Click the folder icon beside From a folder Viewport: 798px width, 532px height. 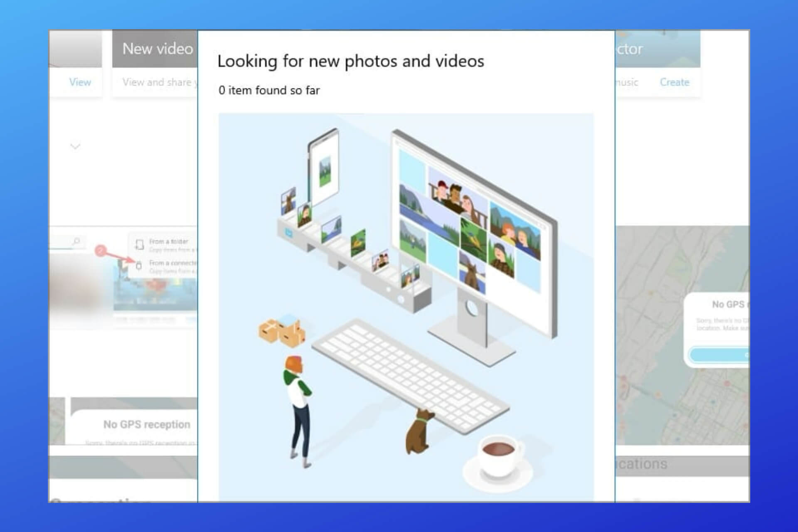(140, 244)
